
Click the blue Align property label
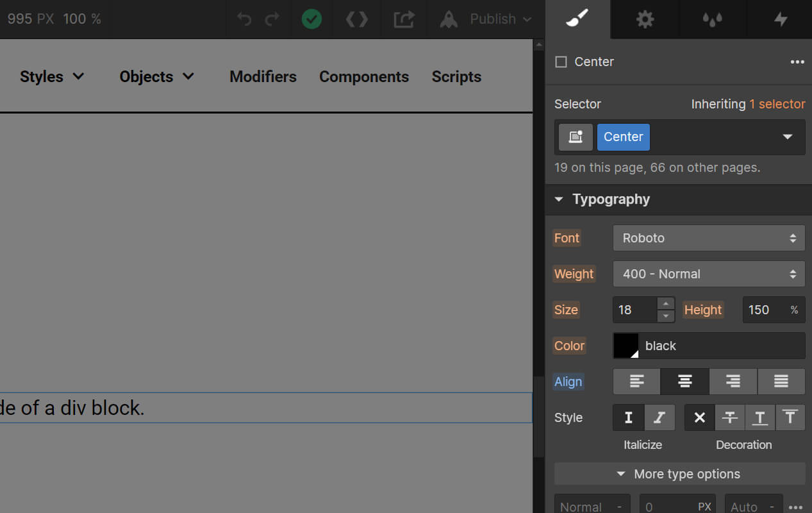tap(568, 382)
